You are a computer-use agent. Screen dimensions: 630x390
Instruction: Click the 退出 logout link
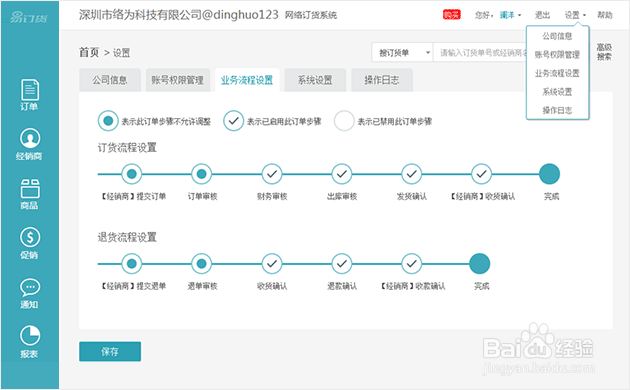(x=542, y=15)
